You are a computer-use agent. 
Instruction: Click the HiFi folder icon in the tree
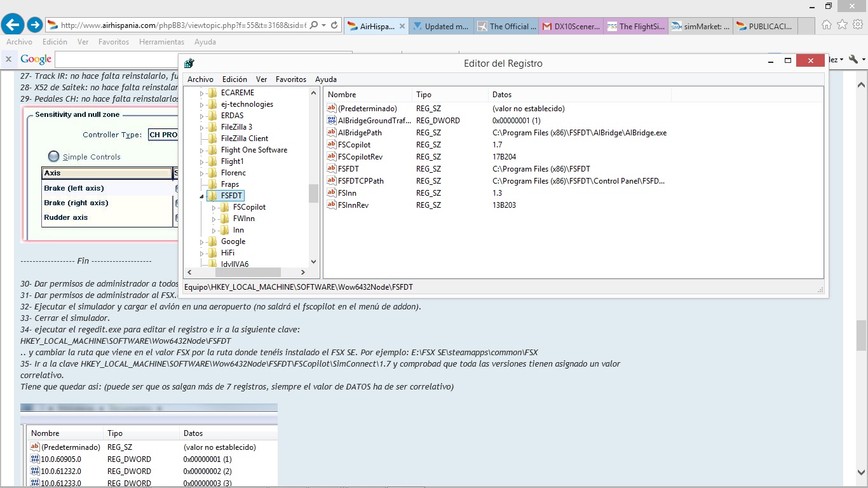(x=213, y=253)
